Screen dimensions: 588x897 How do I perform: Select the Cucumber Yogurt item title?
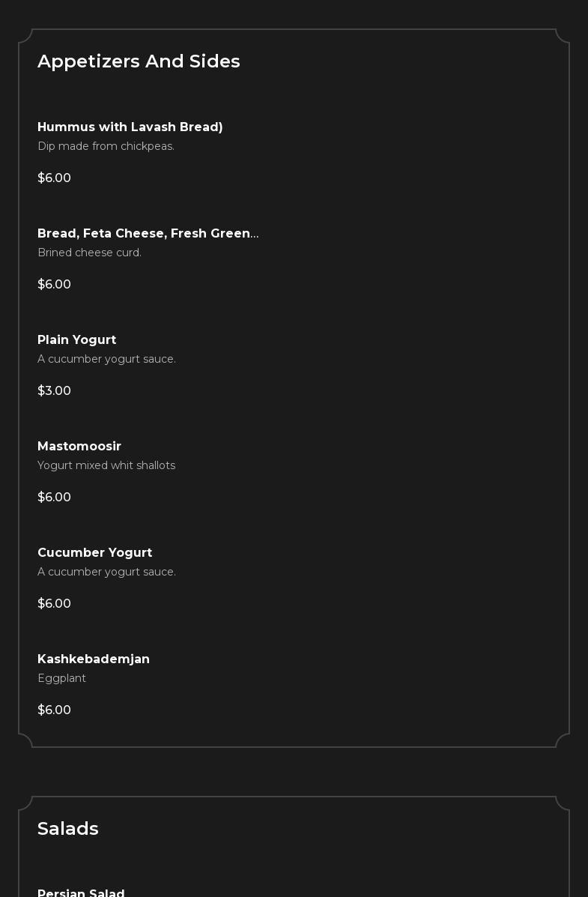[94, 553]
